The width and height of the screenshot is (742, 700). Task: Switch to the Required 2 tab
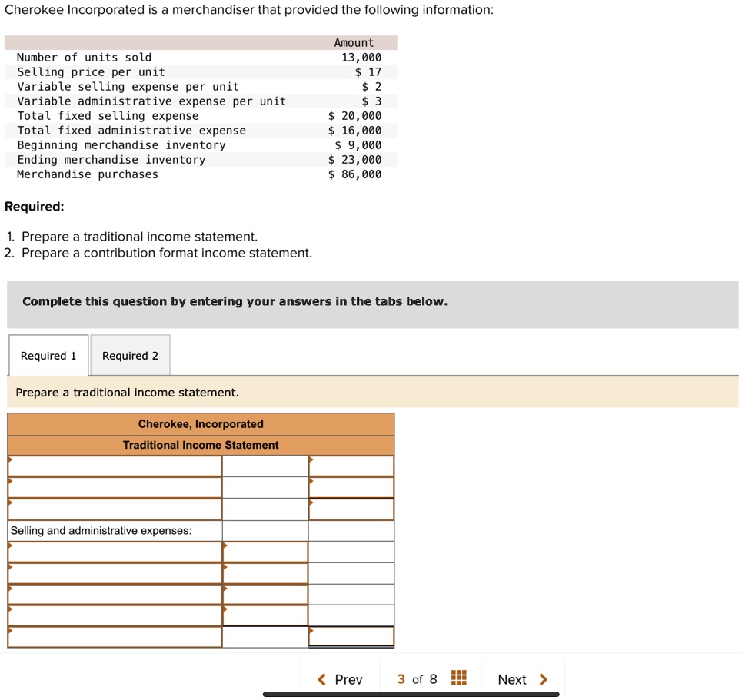[130, 355]
